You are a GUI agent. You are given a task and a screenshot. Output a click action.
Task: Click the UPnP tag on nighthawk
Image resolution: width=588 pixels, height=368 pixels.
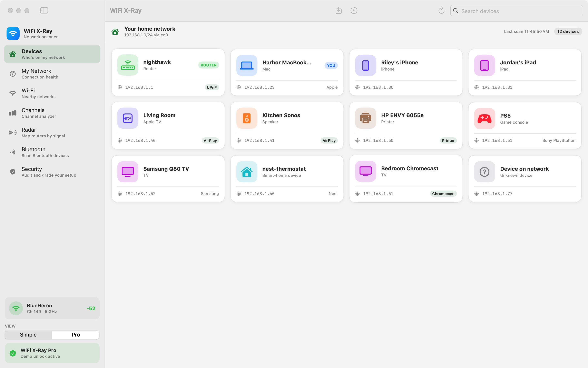point(212,87)
